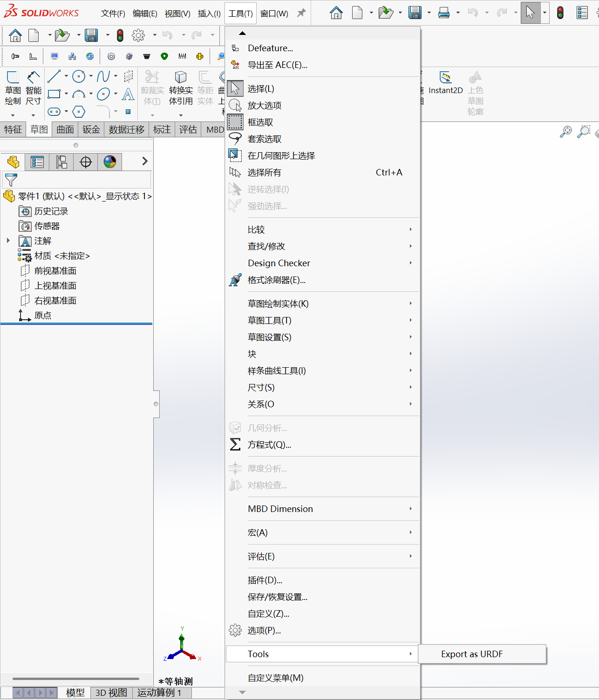Click the Print icon

coord(444,13)
